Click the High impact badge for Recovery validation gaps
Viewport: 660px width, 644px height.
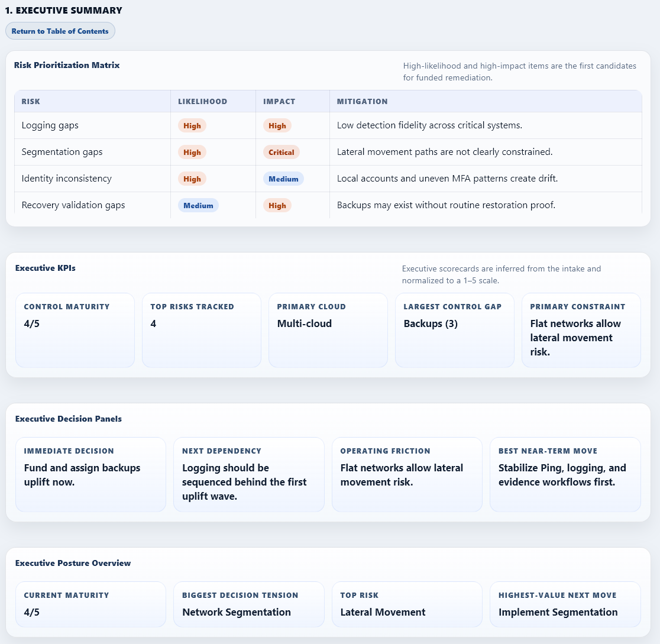[277, 205]
